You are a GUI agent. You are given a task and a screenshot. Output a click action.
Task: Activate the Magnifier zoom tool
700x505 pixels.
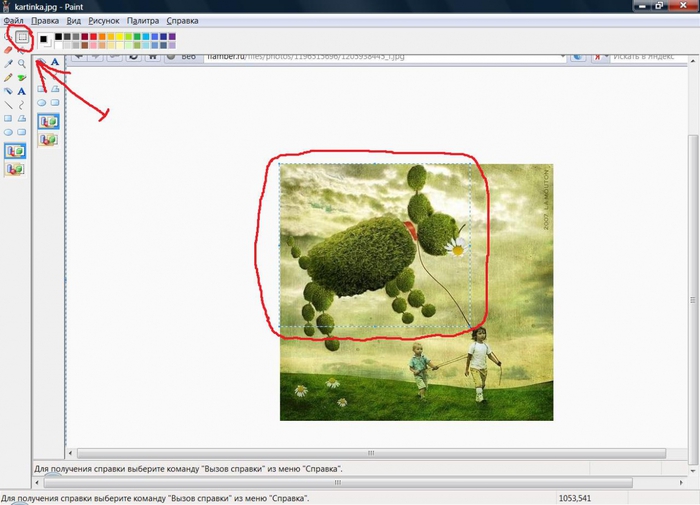pos(22,63)
